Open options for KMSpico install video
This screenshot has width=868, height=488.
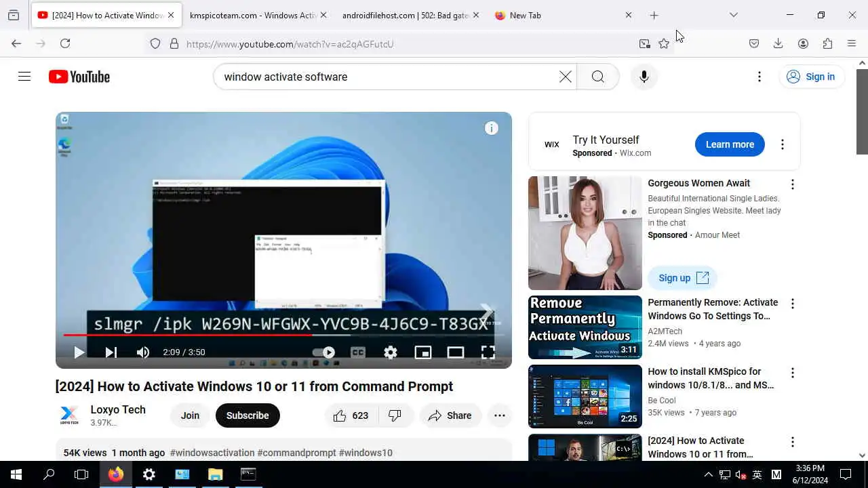792,373
